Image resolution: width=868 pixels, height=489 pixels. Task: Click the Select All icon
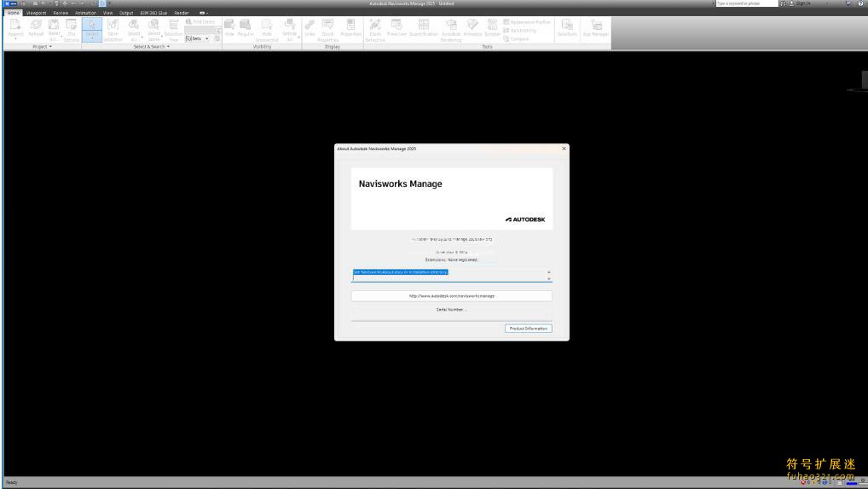coord(133,25)
